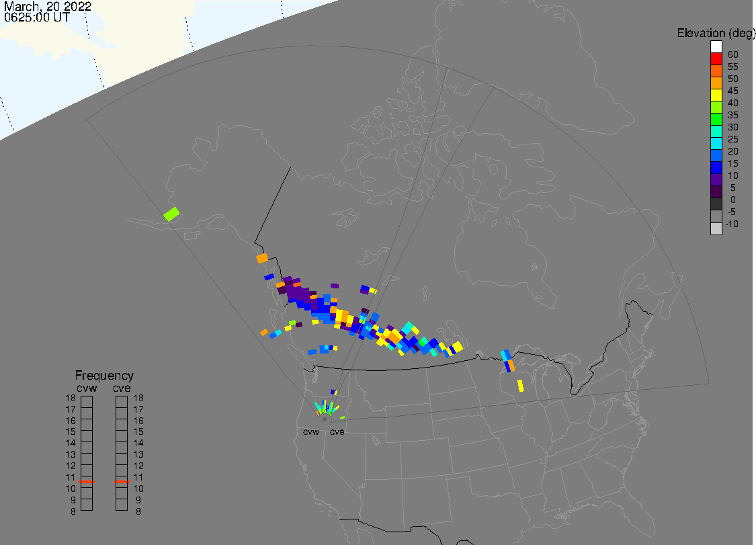
Task: Click the 'Elevation (deg)' legend title
Action: [x=716, y=34]
